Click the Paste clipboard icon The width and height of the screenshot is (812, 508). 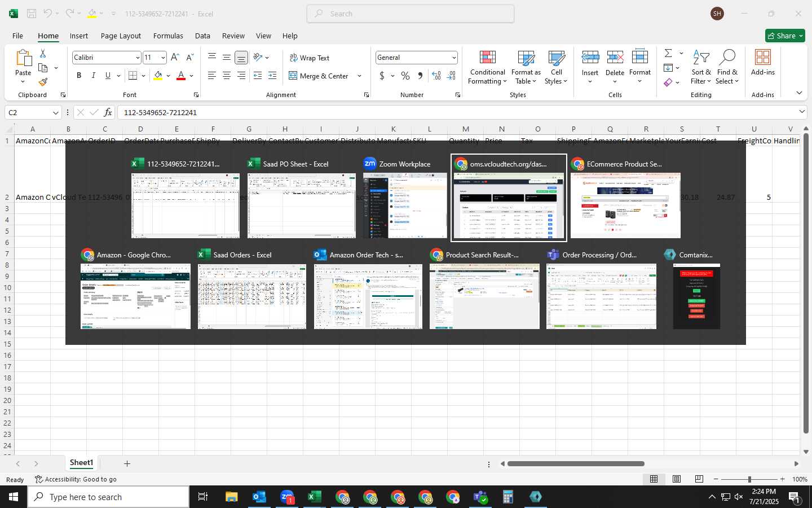coord(23,58)
